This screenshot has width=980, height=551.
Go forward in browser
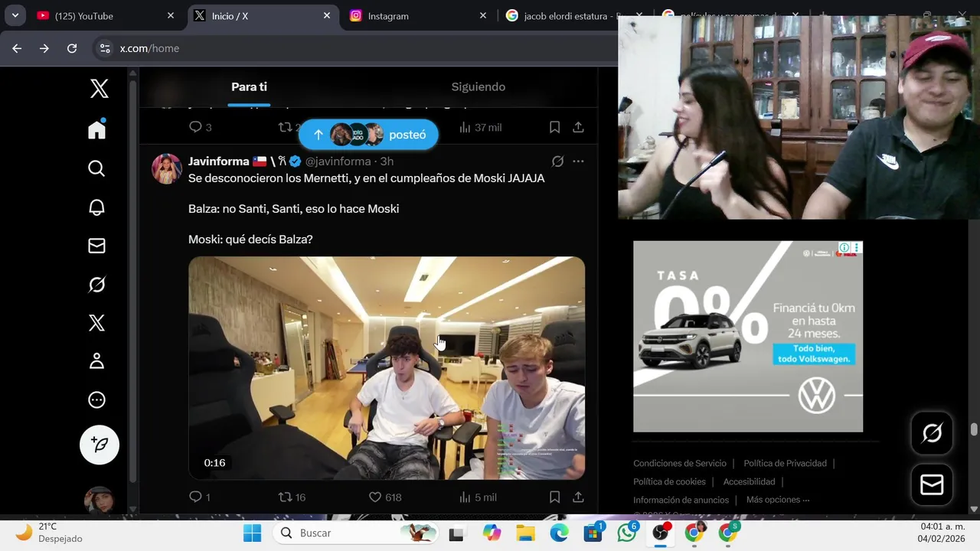click(x=44, y=48)
